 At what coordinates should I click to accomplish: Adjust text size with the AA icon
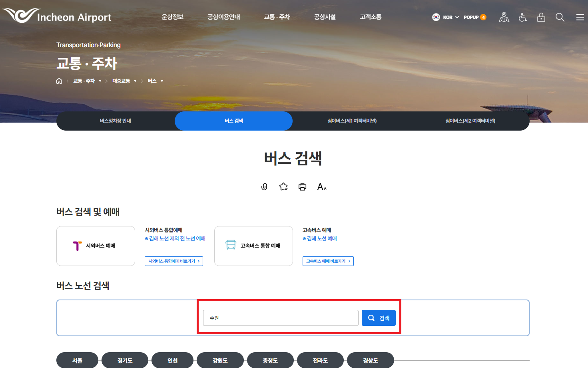[321, 186]
